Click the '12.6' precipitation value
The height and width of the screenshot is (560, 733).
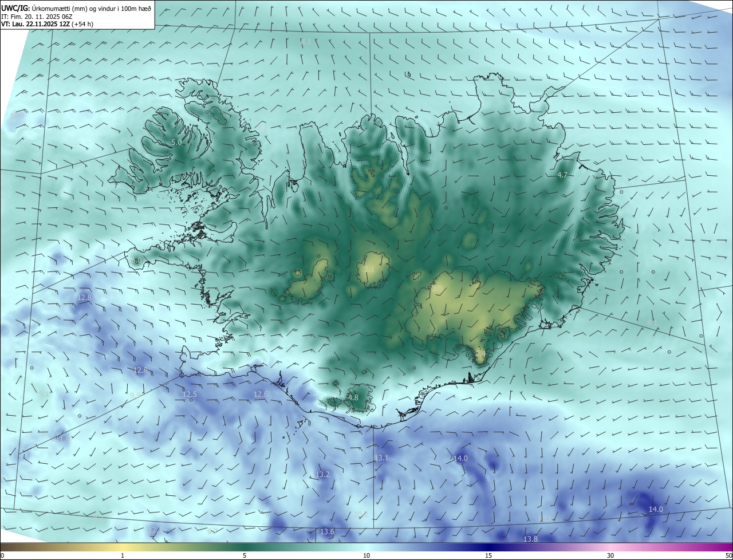click(x=261, y=395)
